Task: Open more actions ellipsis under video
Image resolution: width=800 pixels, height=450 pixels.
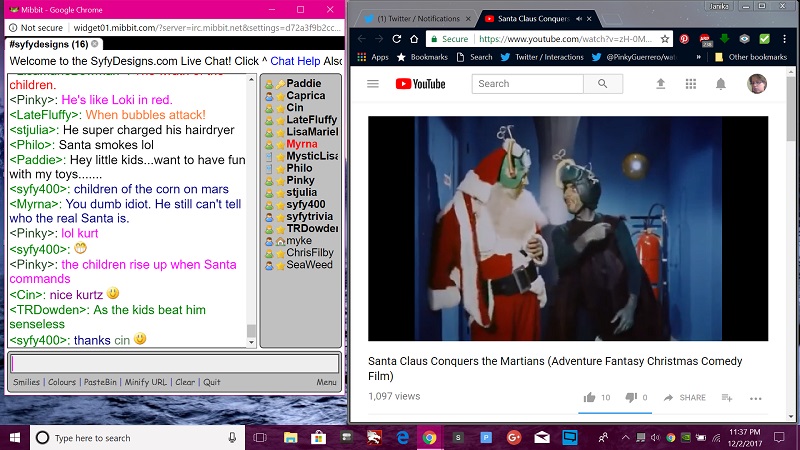Action: (756, 398)
